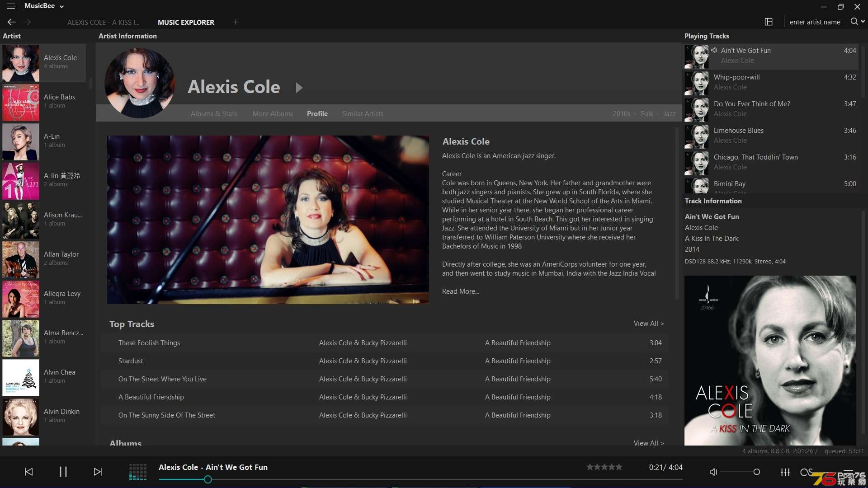Expand the search options chevron
Image resolution: width=868 pixels, height=488 pixels.
coord(863,21)
